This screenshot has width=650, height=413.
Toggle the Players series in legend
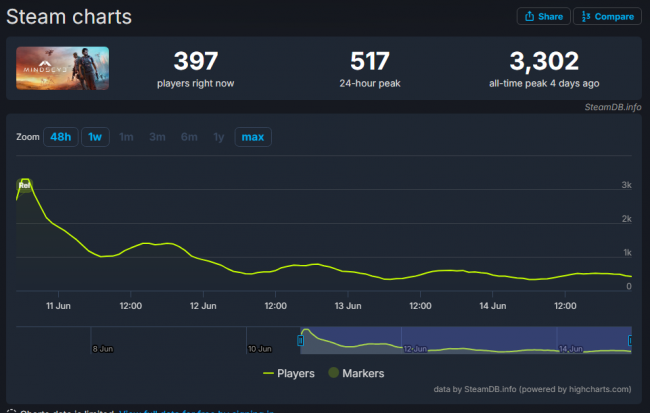[x=288, y=373]
